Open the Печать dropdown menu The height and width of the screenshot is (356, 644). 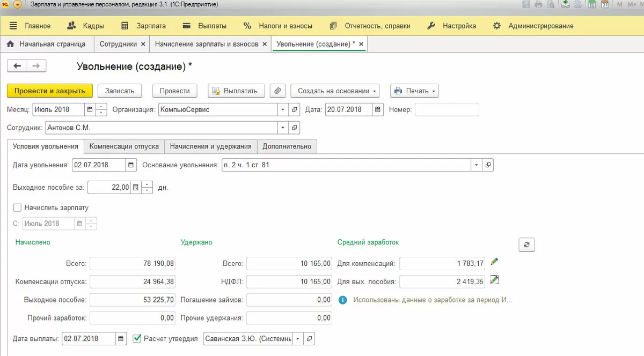pyautogui.click(x=414, y=91)
